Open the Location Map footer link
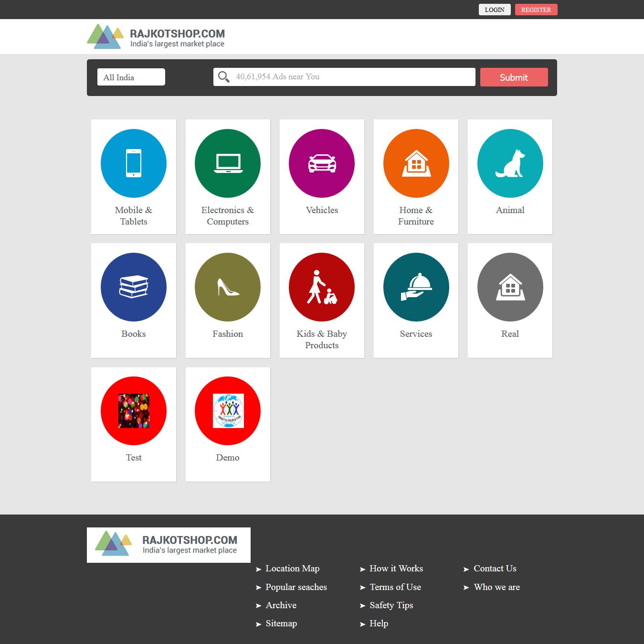The image size is (644, 644). (x=292, y=569)
